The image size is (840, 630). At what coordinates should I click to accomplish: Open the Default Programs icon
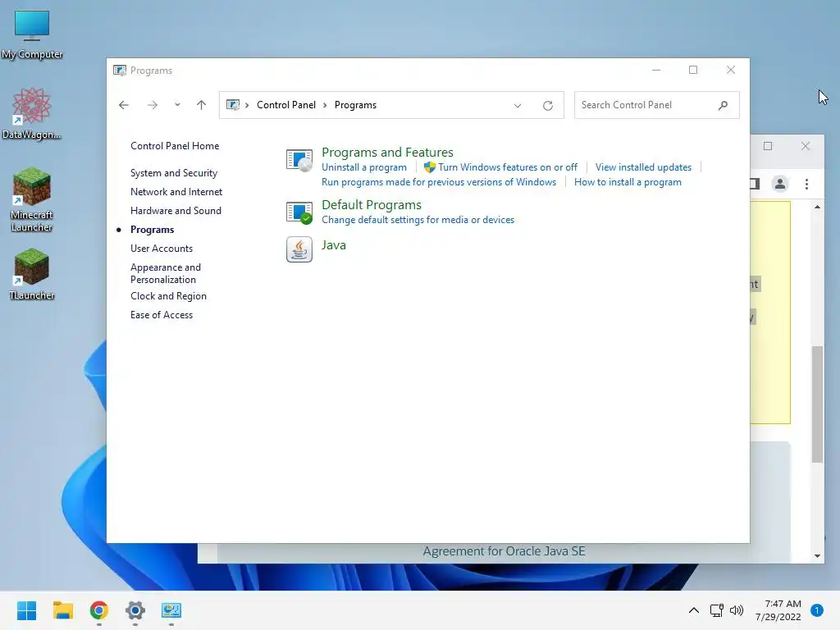point(299,212)
